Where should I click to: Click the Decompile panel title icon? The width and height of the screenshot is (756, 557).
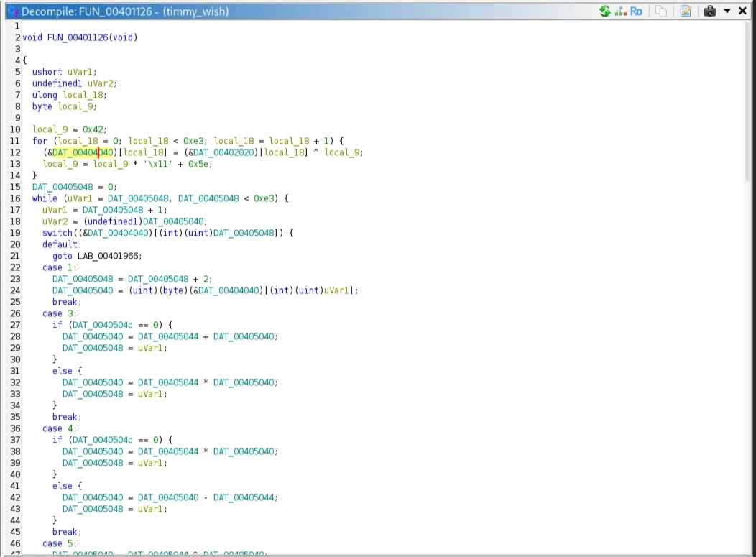coord(13,11)
